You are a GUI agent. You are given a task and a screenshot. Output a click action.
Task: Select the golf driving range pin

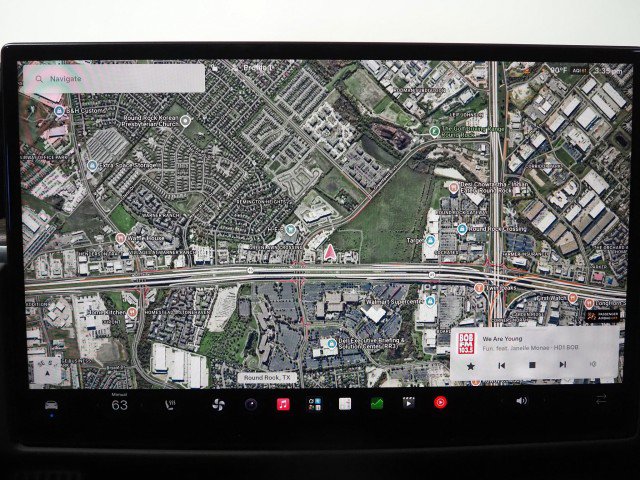pyautogui.click(x=435, y=131)
